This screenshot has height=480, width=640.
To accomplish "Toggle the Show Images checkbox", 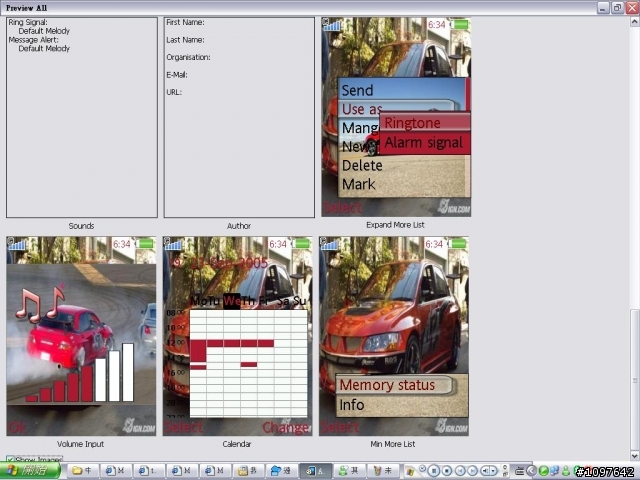I will [11, 460].
